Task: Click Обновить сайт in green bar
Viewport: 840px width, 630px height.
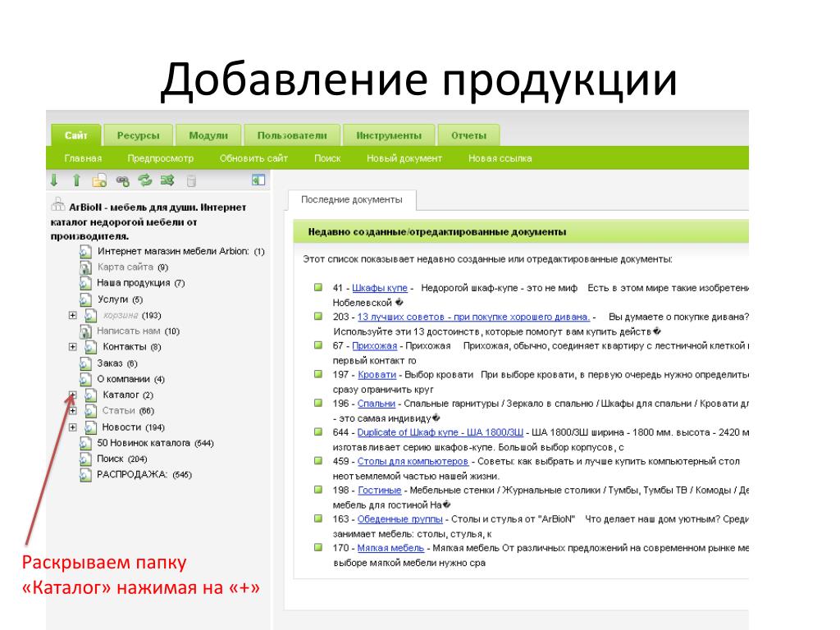Action: 253,158
